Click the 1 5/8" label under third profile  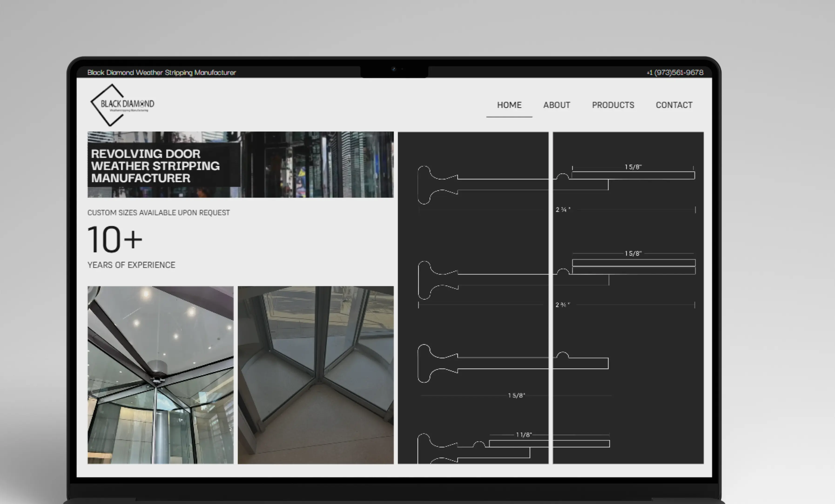click(x=516, y=395)
